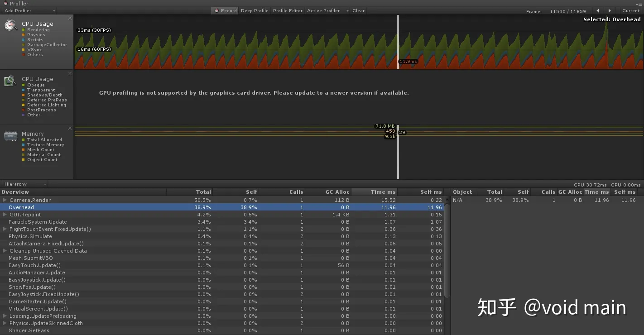Open the Hierarchy view dropdown
Screen dimensions: 644x335
24,184
